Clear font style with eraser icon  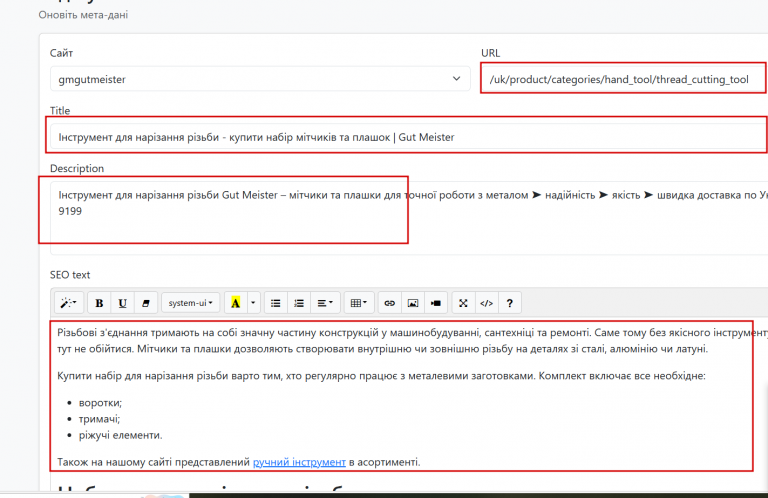[145, 303]
